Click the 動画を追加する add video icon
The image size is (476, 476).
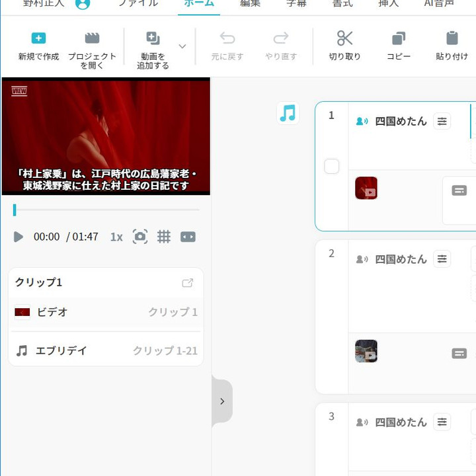[153, 38]
